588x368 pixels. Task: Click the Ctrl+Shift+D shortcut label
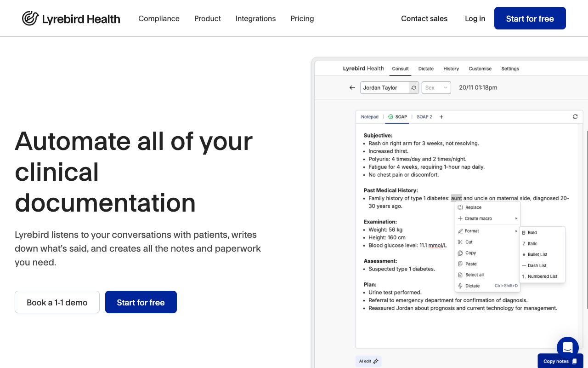point(506,286)
